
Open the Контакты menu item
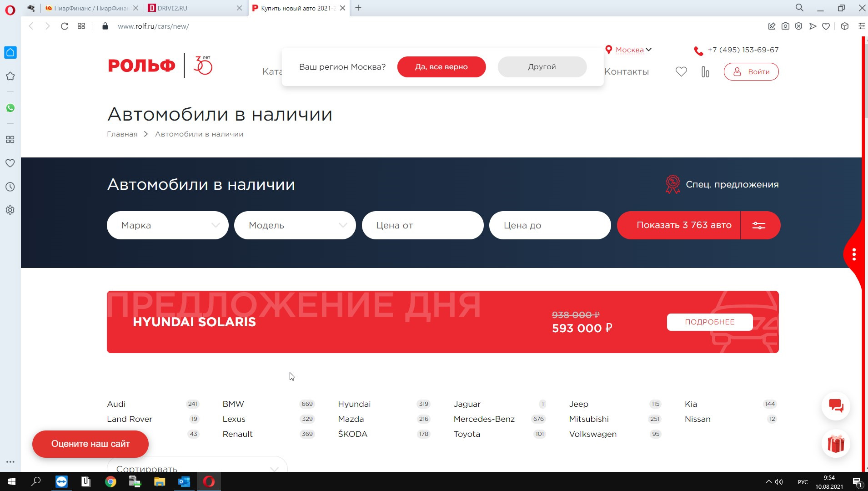pyautogui.click(x=627, y=71)
